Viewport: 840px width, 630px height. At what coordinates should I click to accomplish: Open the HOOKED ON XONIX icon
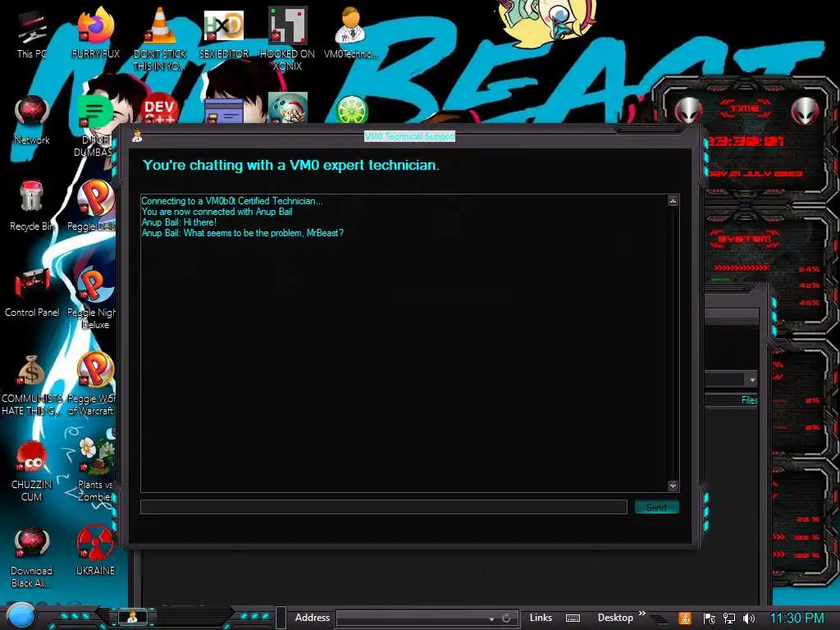point(287,39)
